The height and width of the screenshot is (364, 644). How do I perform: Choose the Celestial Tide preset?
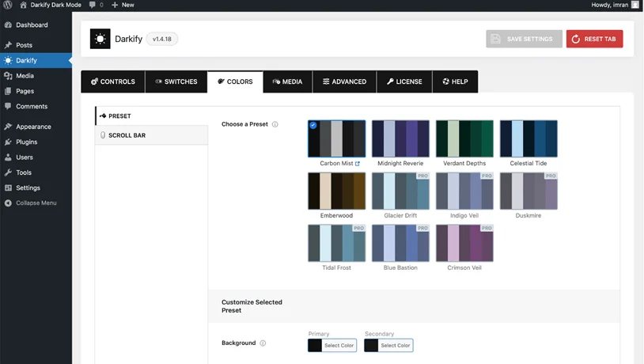[x=528, y=138]
